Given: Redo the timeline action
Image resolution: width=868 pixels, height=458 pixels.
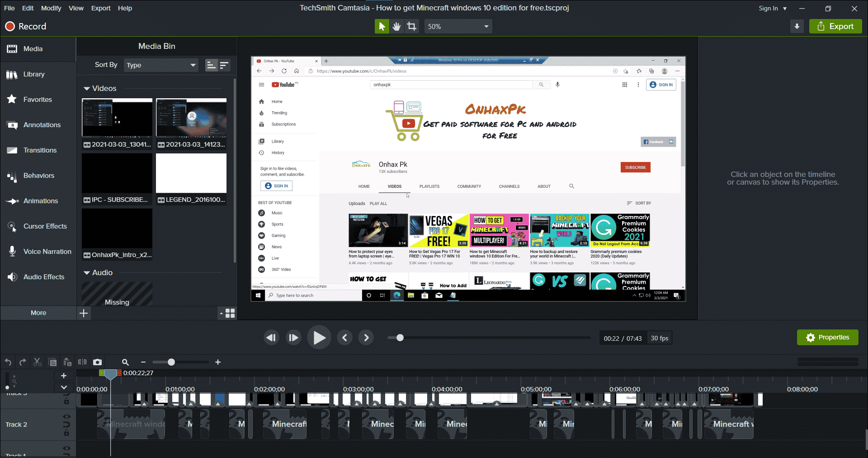Looking at the screenshot, I should pos(23,362).
